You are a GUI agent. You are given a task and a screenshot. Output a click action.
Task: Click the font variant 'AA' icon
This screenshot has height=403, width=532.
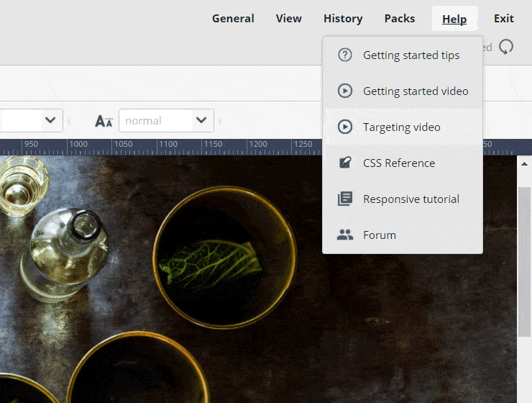pos(104,121)
